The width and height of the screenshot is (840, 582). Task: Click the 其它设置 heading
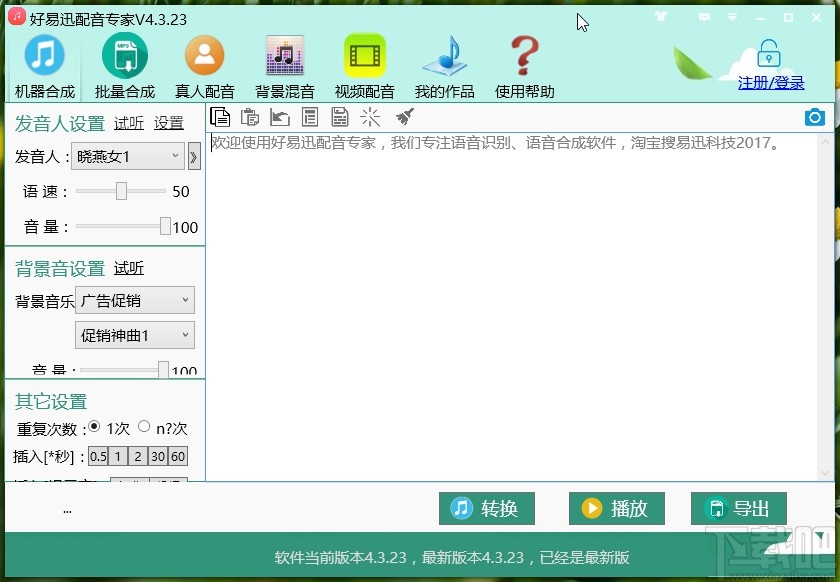51,401
